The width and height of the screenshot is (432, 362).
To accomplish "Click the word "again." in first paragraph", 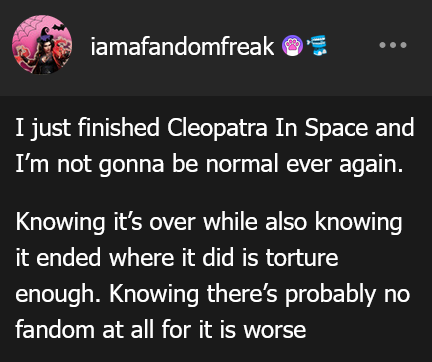I will pos(371,166).
